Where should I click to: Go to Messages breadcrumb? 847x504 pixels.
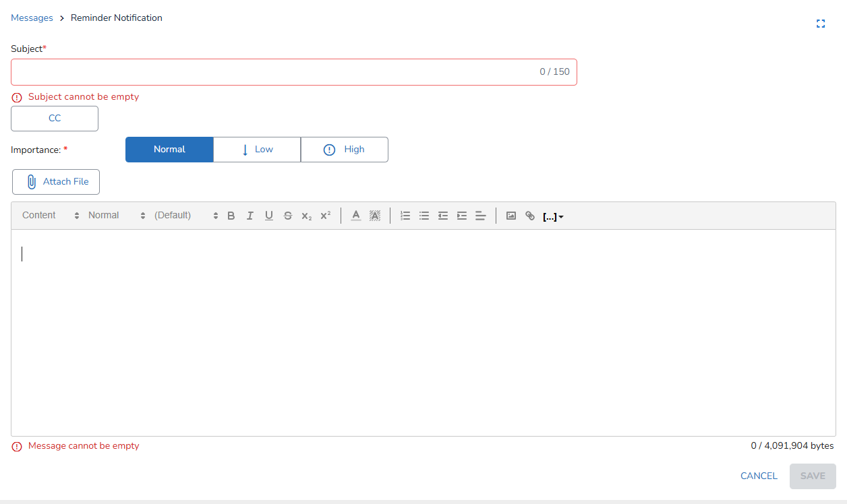pos(32,18)
